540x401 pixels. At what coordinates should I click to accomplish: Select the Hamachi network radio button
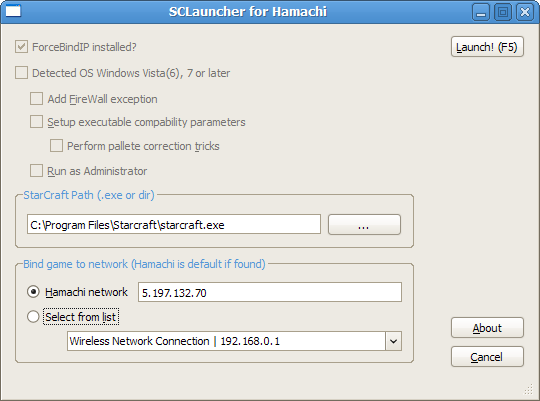click(33, 292)
